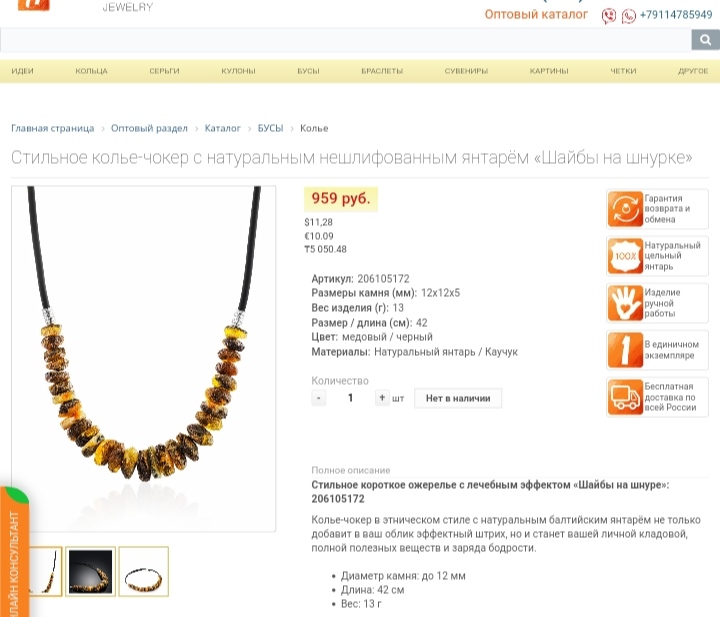The width and height of the screenshot is (720, 617).
Task: Click the Оптовый каталог link
Action: coord(536,15)
